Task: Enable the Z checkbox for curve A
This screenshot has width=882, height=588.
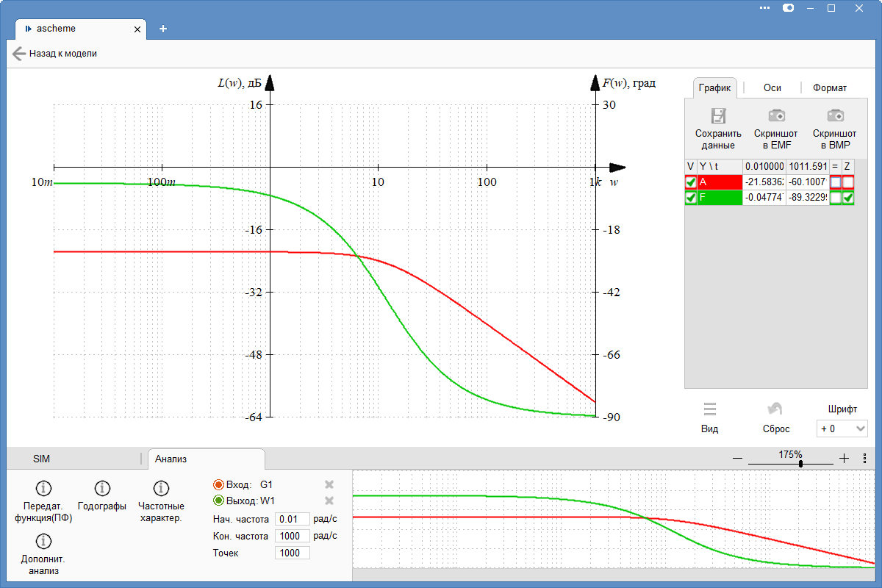Action: pos(848,182)
